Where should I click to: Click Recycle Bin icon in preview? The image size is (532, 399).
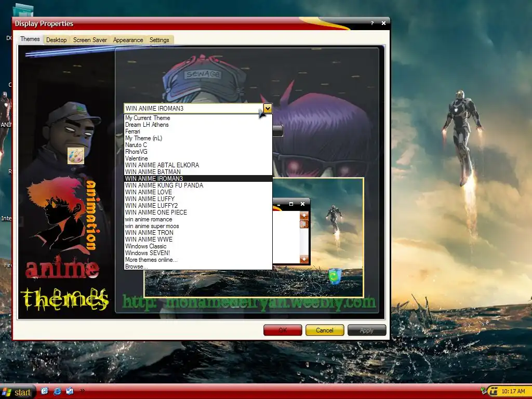click(335, 276)
